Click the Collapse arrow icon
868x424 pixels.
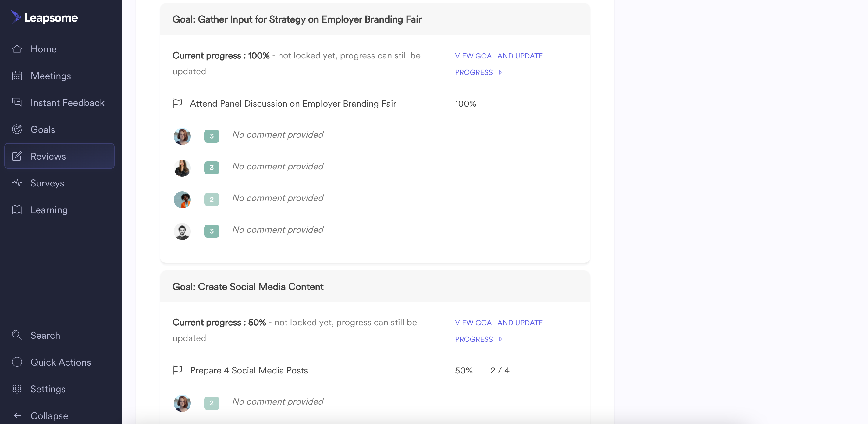[17, 415]
